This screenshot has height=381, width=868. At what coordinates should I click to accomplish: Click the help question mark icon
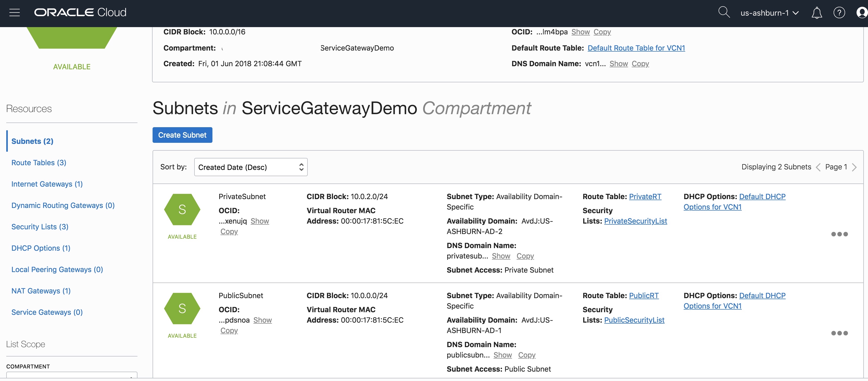coord(839,13)
